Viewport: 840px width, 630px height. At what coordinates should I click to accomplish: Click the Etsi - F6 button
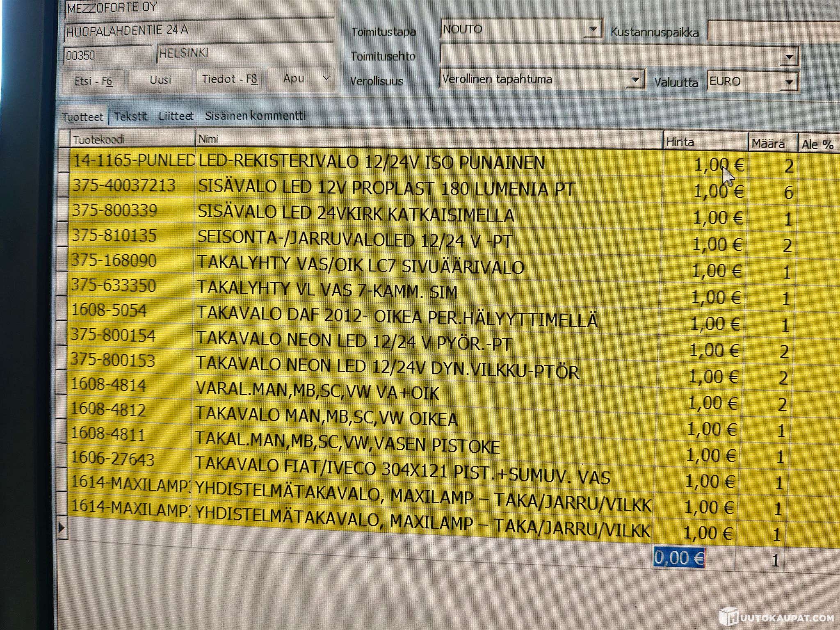coord(94,81)
